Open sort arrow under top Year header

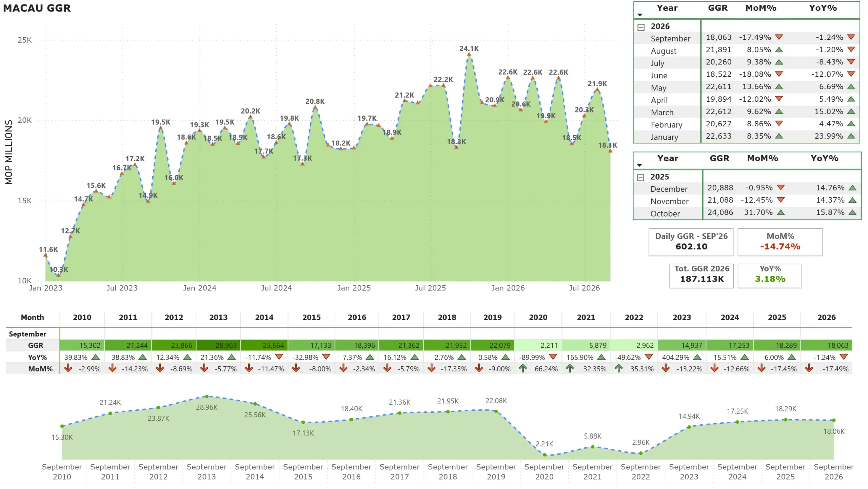point(640,15)
